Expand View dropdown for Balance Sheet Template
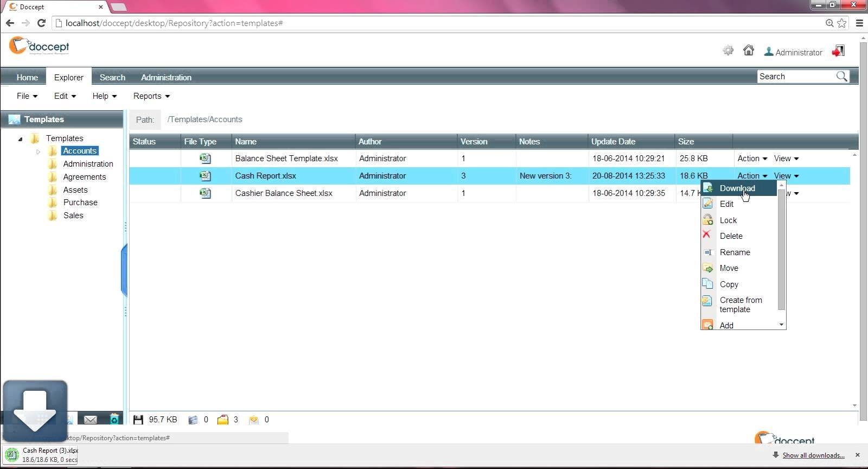This screenshot has height=469, width=868. click(786, 159)
